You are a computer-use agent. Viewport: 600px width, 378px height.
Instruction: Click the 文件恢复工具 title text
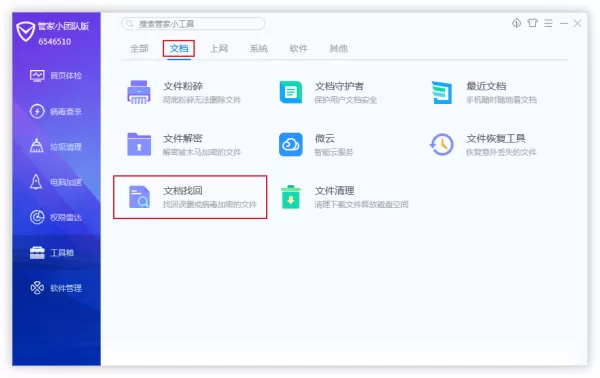click(x=496, y=138)
